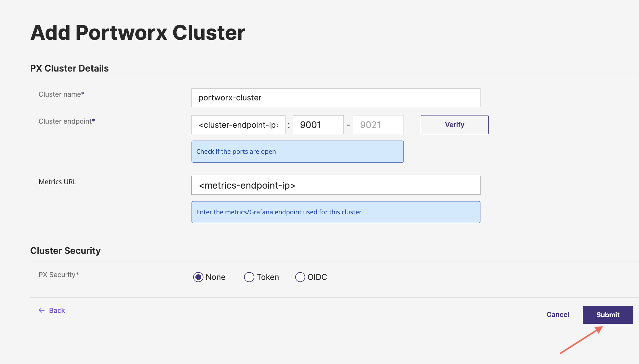Select the None security option
Image resolution: width=639 pixels, height=364 pixels.
point(198,277)
